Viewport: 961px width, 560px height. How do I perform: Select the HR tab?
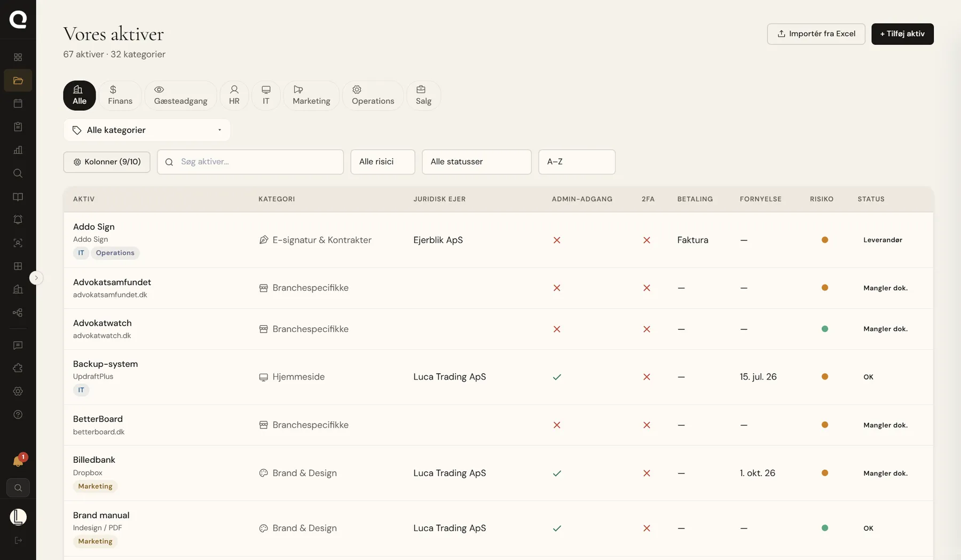click(x=234, y=96)
